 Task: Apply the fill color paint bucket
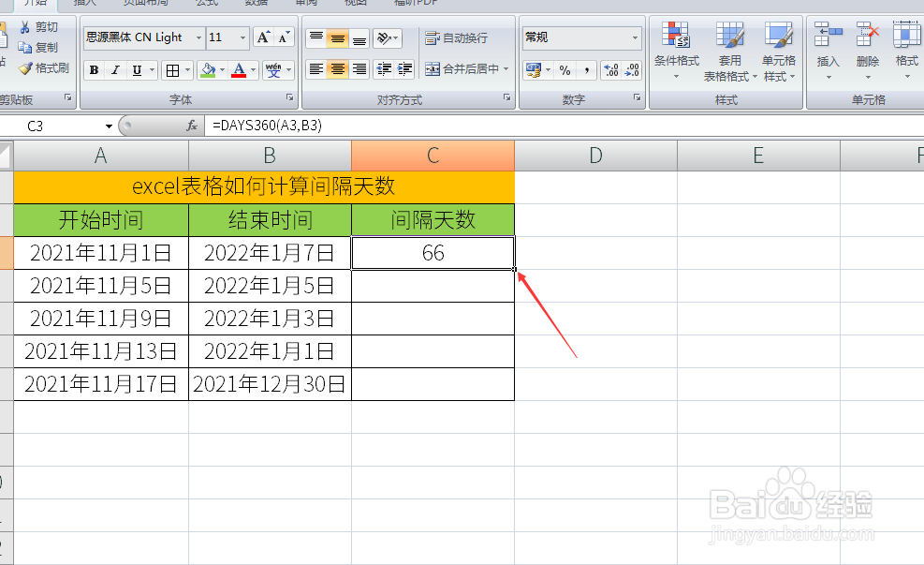click(208, 71)
